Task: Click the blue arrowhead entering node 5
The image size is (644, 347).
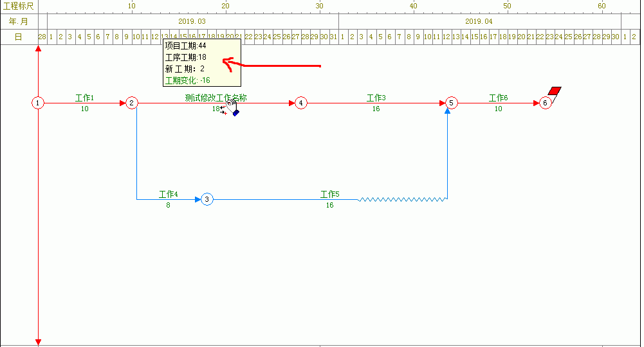Action: coord(448,111)
